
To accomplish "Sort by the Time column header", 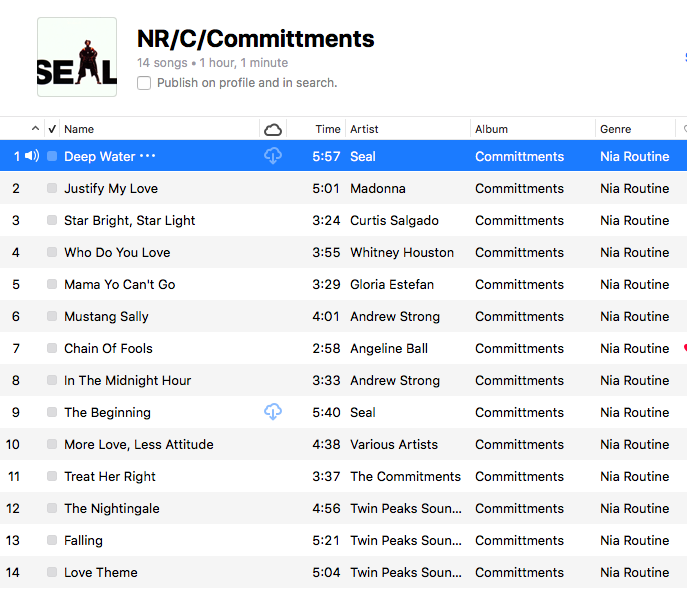I will tap(328, 129).
